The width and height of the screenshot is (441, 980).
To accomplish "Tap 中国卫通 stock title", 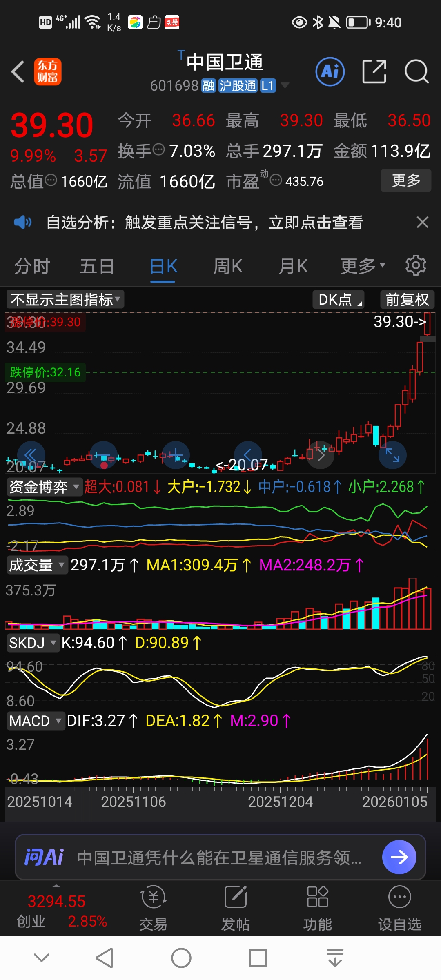I will pyautogui.click(x=225, y=62).
